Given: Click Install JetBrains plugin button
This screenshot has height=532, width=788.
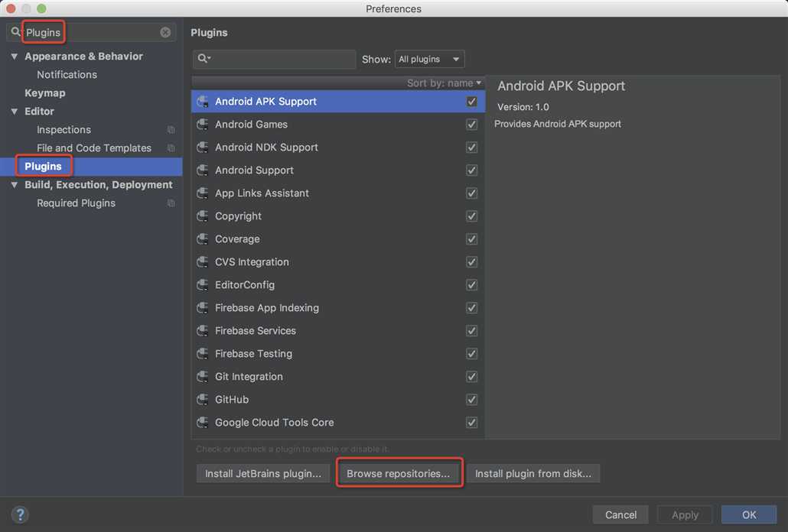Looking at the screenshot, I should [263, 473].
